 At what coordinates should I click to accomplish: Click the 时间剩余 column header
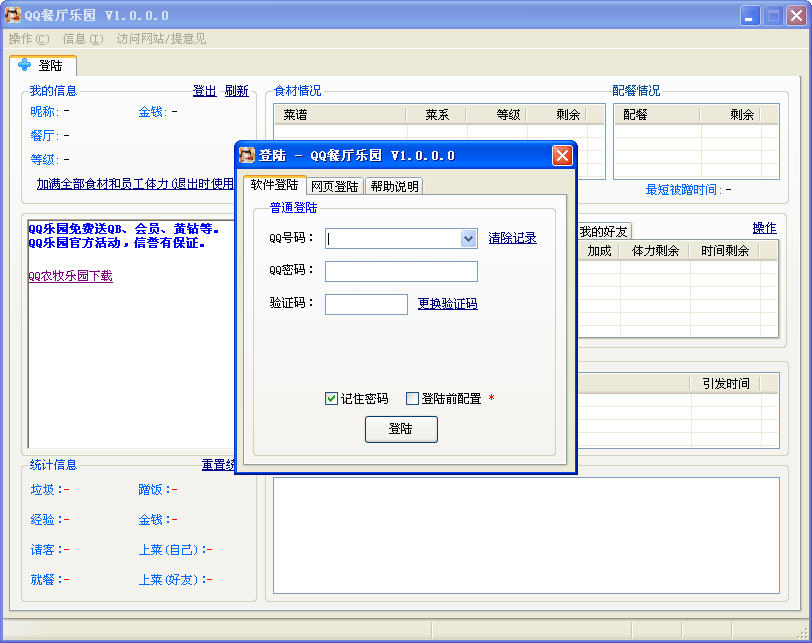click(x=725, y=251)
